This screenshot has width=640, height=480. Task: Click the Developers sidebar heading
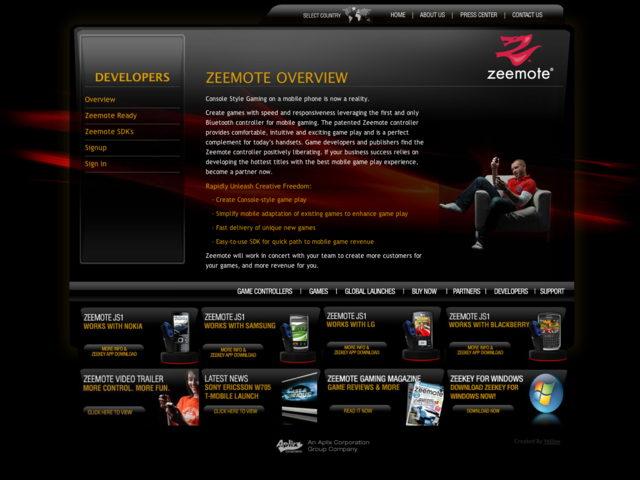(132, 77)
